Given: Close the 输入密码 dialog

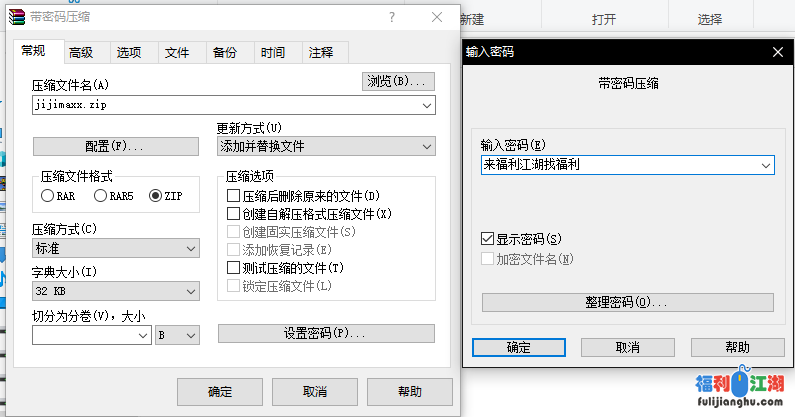Looking at the screenshot, I should [778, 52].
